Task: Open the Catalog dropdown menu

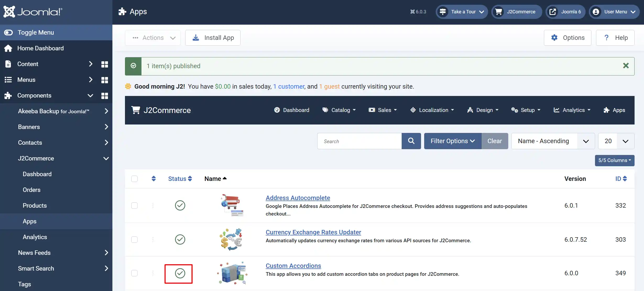Action: pos(339,110)
